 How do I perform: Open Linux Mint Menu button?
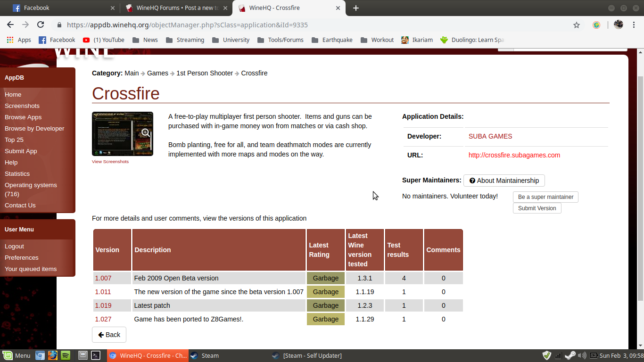pos(17,356)
